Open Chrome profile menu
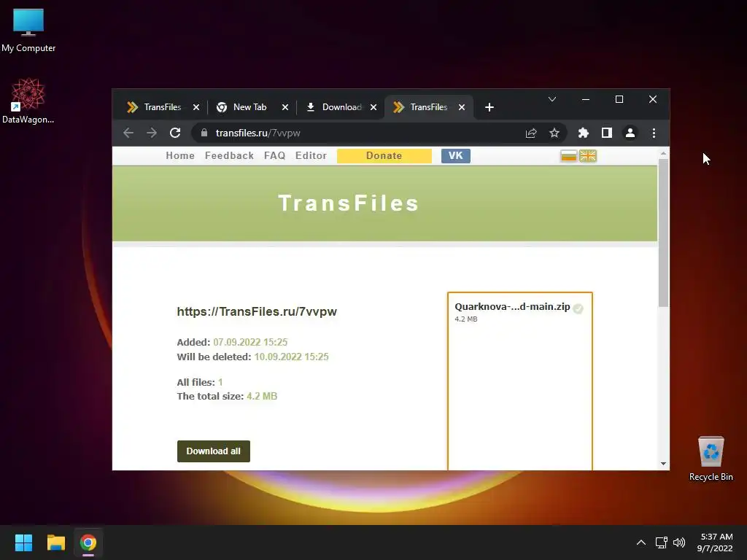Screen dimensions: 747x560 (630, 133)
